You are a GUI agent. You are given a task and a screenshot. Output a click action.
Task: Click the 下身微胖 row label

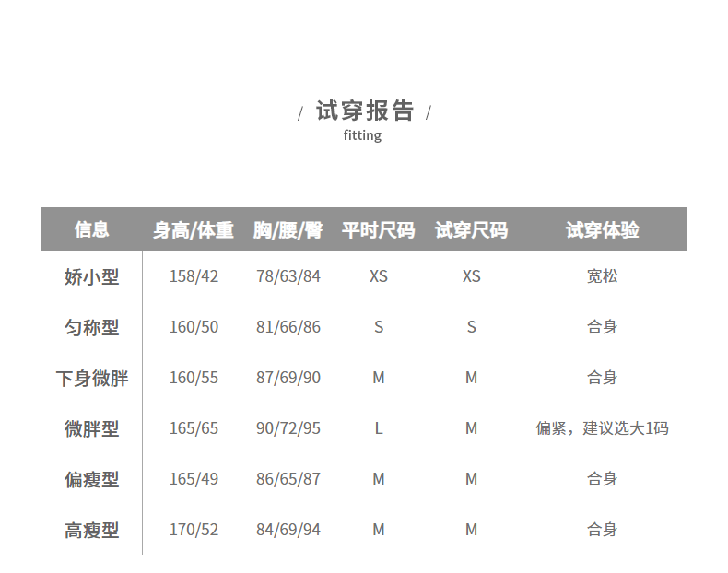tap(91, 378)
